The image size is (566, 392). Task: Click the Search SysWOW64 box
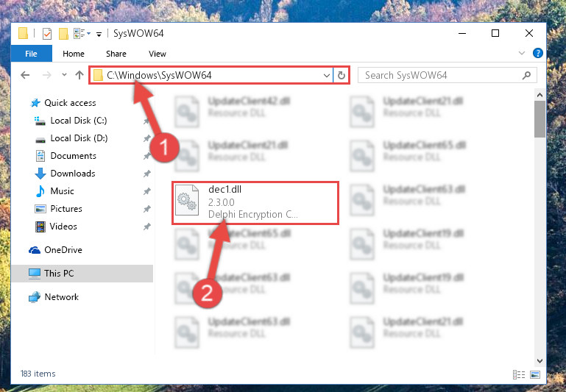447,75
